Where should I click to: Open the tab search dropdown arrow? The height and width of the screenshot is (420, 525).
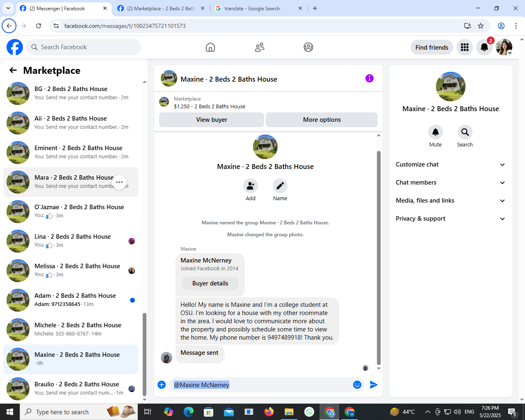coord(8,8)
